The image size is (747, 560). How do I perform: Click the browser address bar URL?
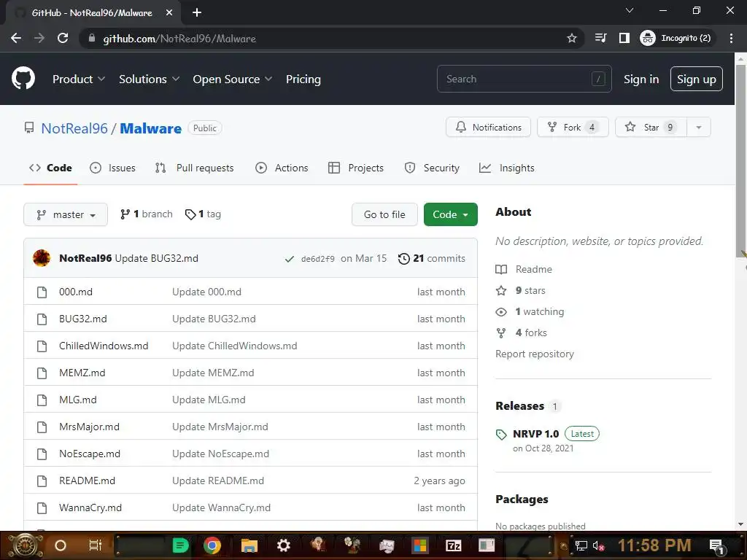coord(179,39)
